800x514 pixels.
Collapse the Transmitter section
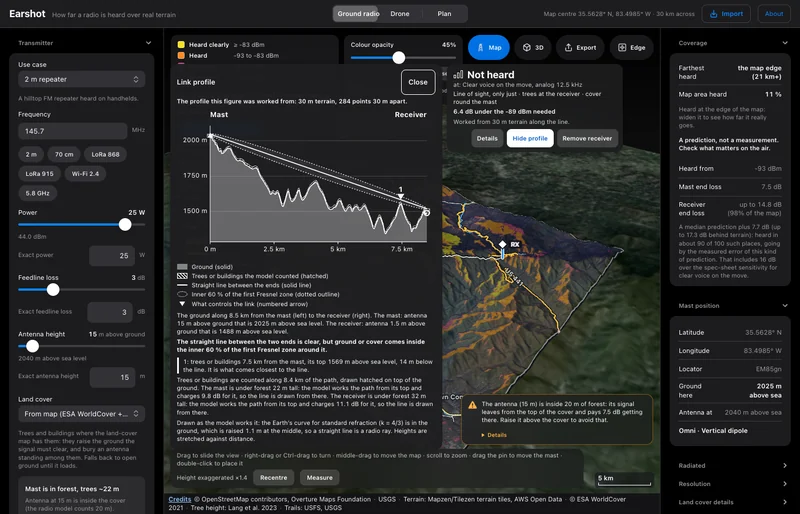click(x=148, y=43)
